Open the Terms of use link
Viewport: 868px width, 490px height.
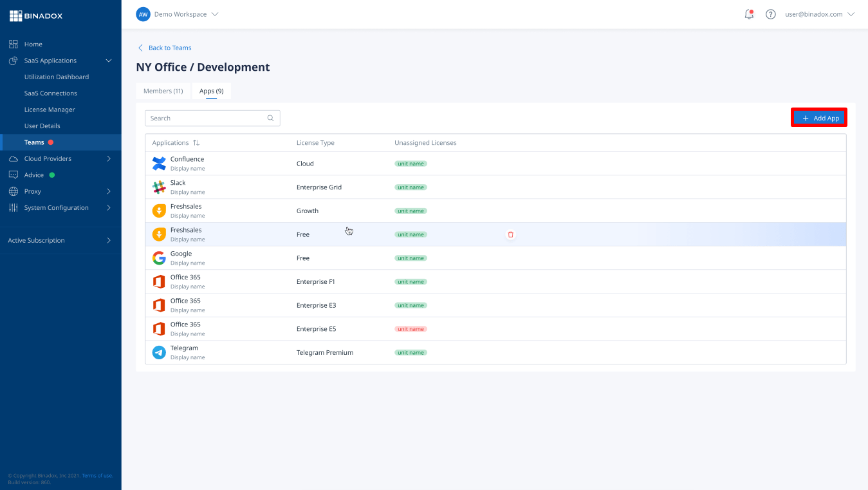click(x=97, y=476)
